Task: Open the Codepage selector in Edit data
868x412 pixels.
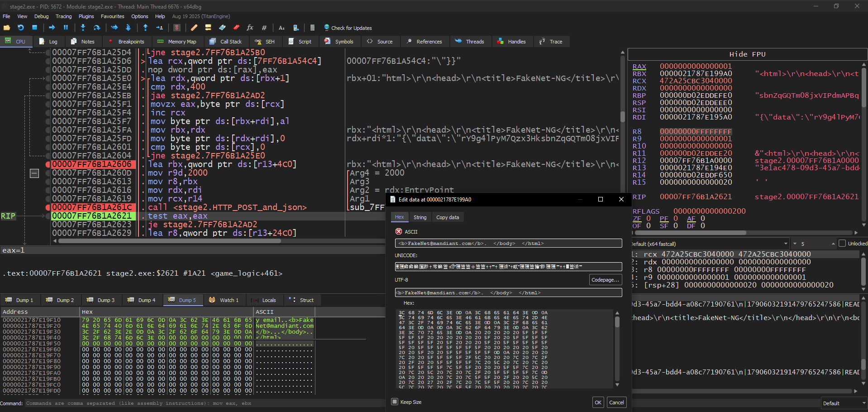Action: point(605,280)
